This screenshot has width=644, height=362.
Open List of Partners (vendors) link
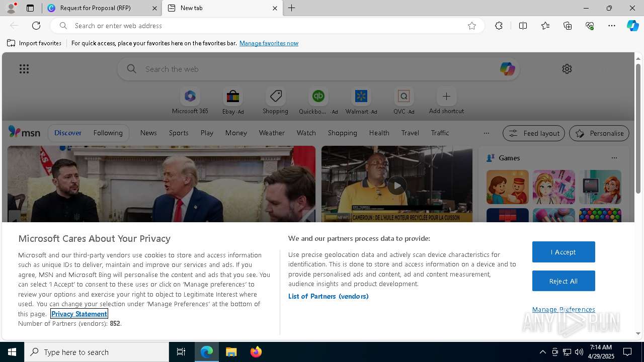click(x=329, y=296)
